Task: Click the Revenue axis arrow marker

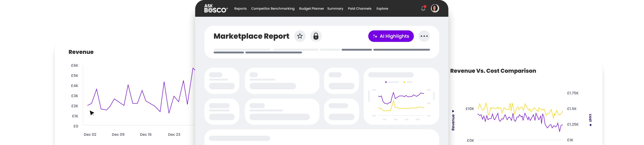Action: (453, 111)
